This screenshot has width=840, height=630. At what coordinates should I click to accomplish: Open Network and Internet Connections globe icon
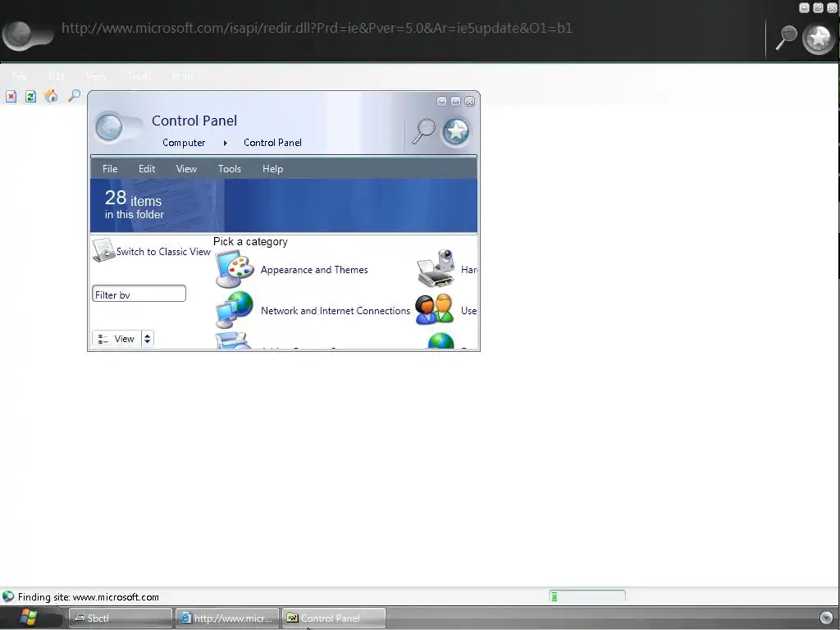coord(235,309)
